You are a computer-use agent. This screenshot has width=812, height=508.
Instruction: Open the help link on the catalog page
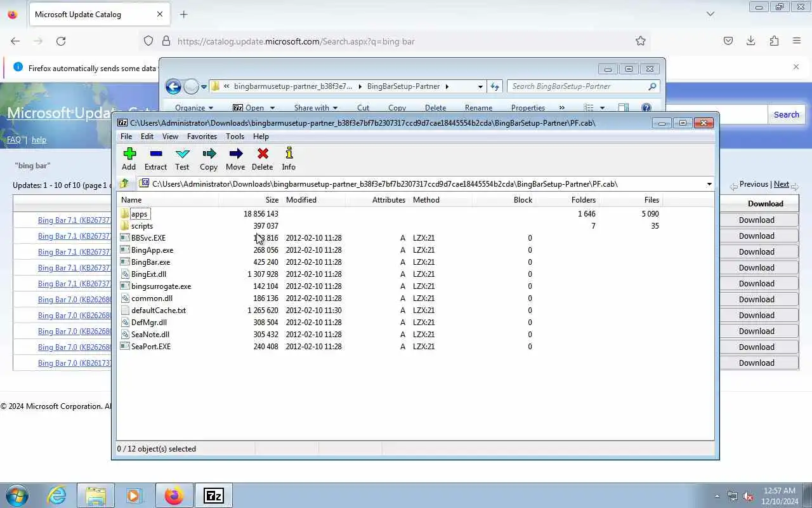tap(39, 140)
